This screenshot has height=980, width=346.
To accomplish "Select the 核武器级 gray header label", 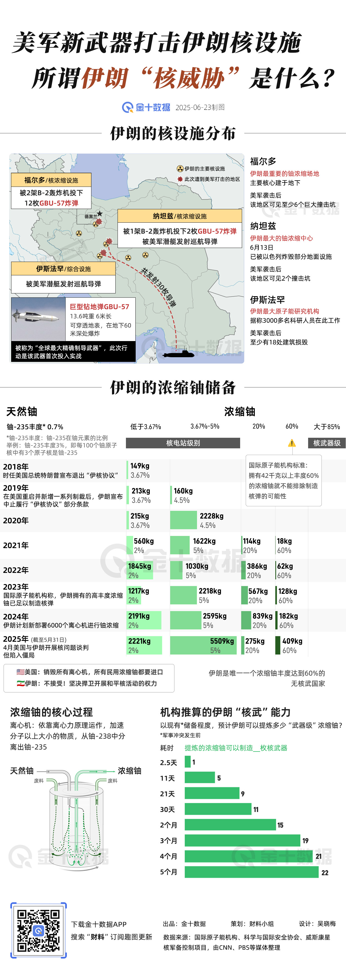I will coord(326,443).
